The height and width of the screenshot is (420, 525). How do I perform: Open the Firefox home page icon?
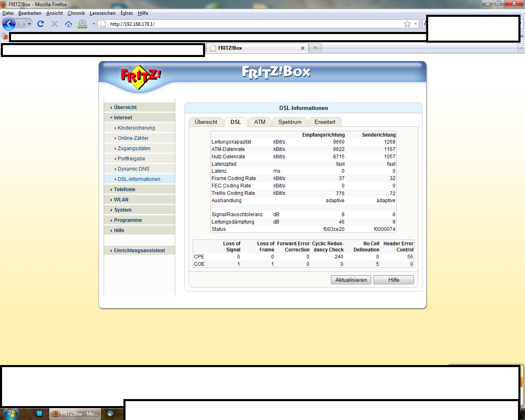(68, 24)
